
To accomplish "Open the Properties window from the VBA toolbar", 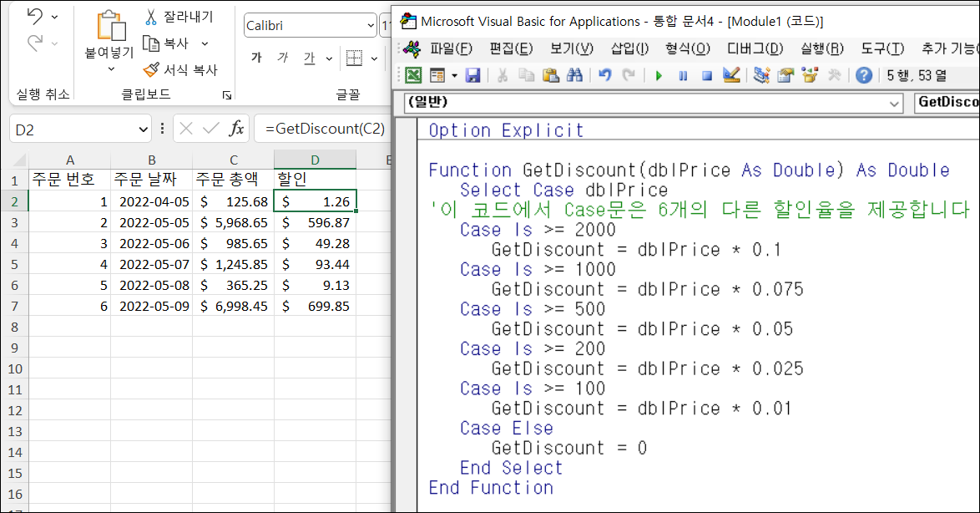I will pos(786,76).
